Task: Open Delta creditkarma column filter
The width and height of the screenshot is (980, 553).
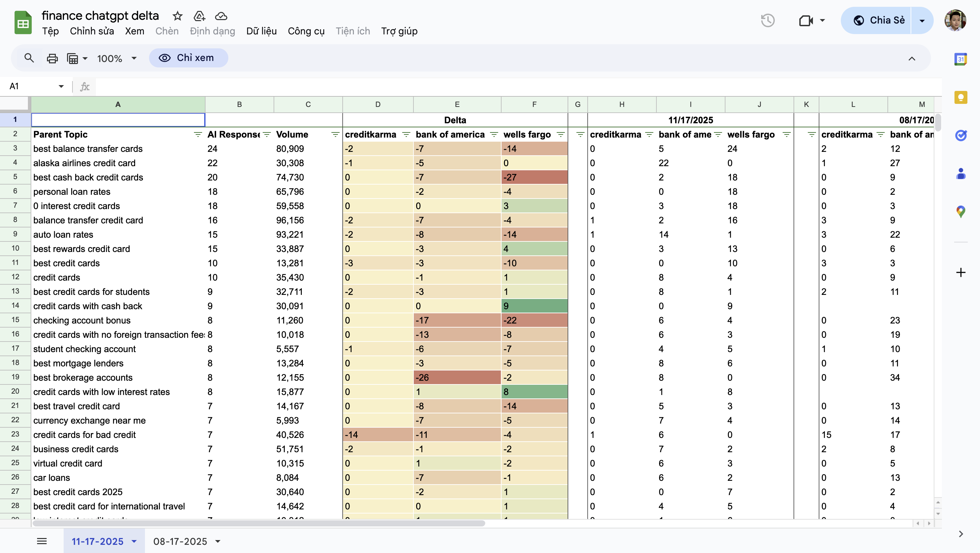Action: click(406, 135)
